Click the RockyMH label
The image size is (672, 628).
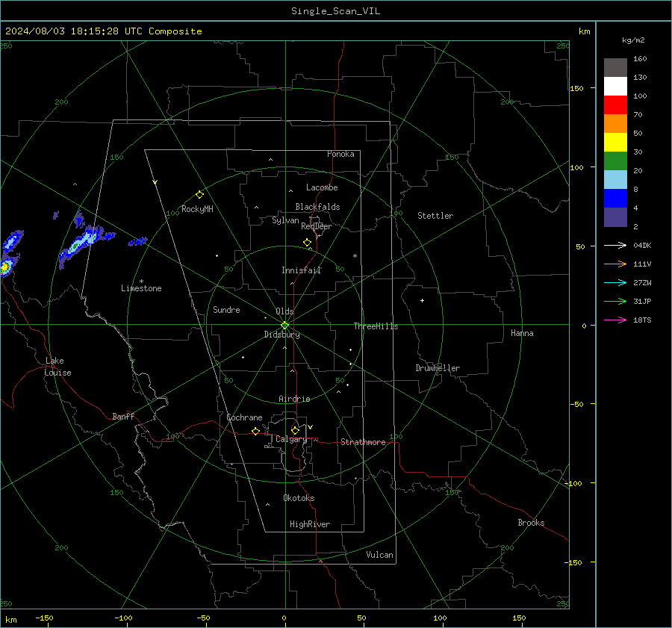(197, 209)
